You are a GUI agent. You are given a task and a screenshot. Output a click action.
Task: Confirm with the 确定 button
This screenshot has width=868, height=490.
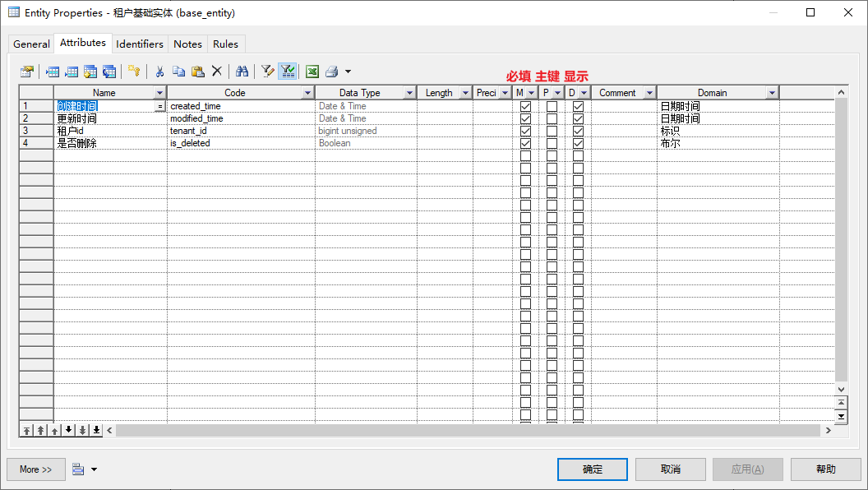(x=593, y=469)
